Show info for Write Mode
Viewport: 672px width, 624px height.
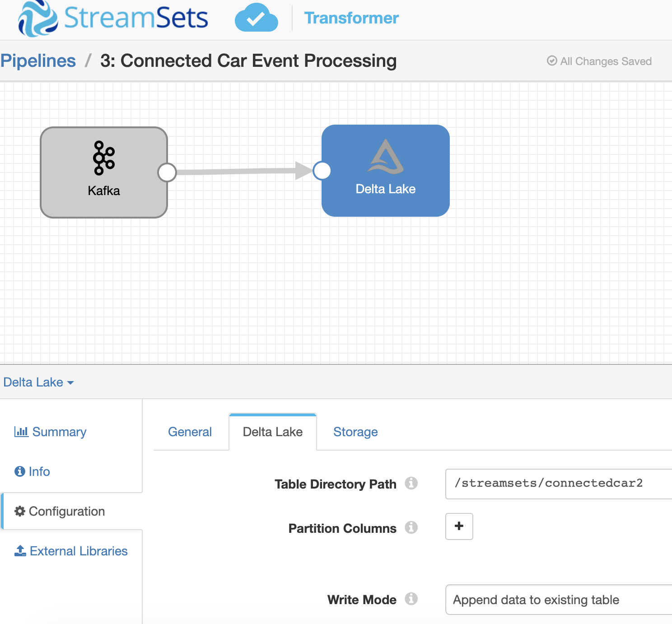(x=411, y=599)
